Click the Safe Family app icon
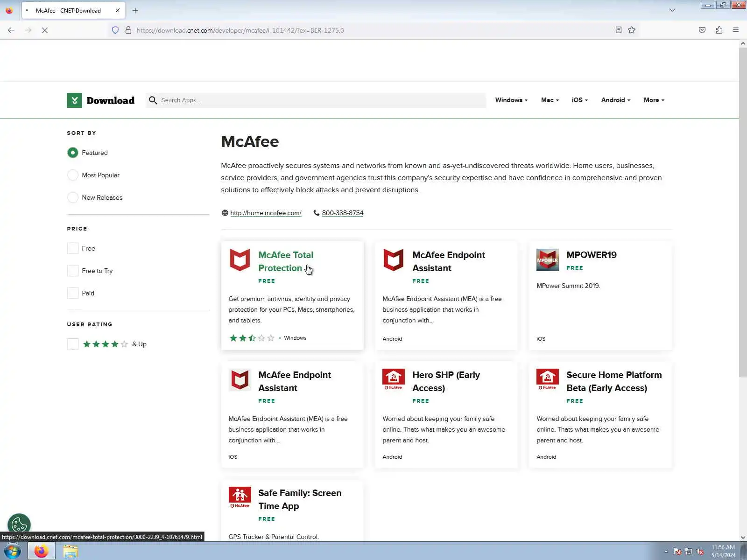747x560 pixels. 240,498
